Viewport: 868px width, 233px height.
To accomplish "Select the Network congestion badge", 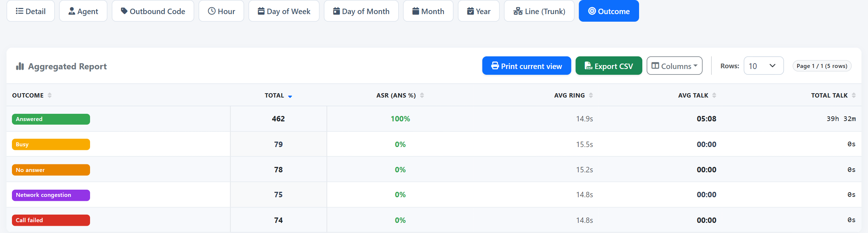I will 51,195.
